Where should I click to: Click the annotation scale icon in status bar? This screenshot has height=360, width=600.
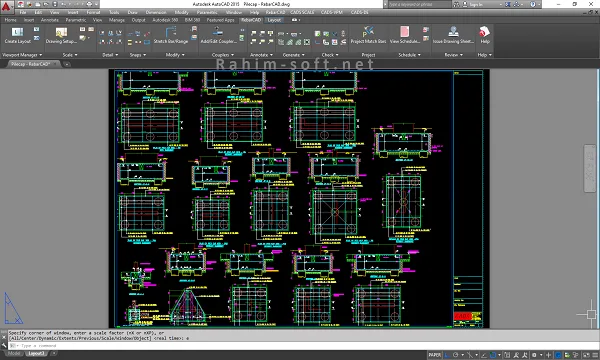516,355
